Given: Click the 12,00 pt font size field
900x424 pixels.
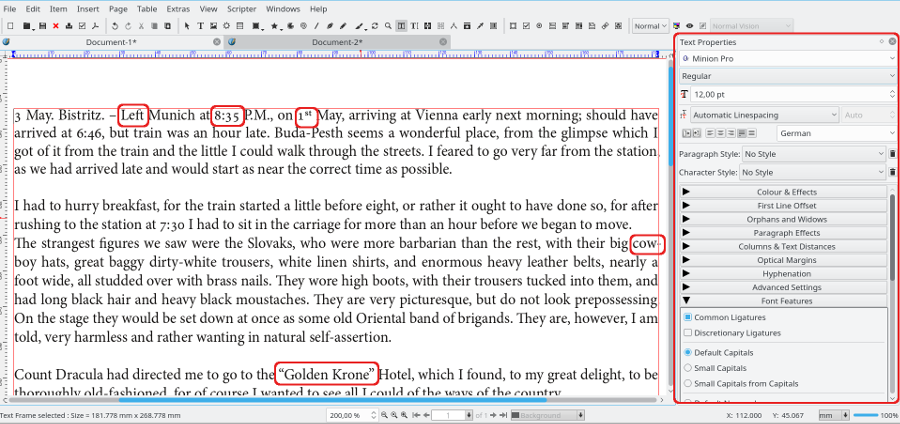Looking at the screenshot, I should pos(793,94).
